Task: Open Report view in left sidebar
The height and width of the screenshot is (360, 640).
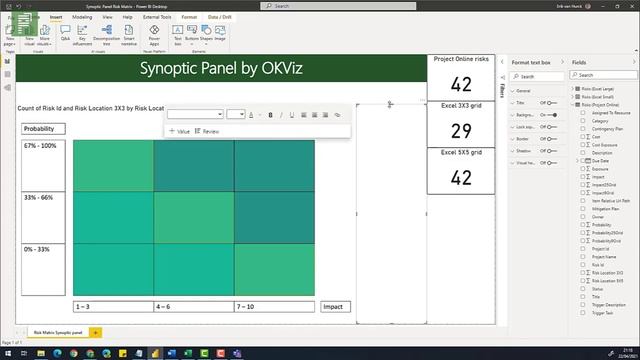Action: tap(7, 61)
